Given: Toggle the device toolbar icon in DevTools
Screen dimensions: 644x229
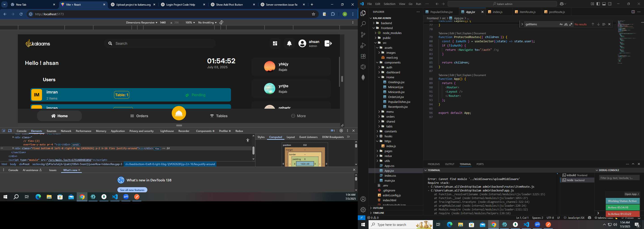Looking at the screenshot, I should pyautogui.click(x=10, y=131).
